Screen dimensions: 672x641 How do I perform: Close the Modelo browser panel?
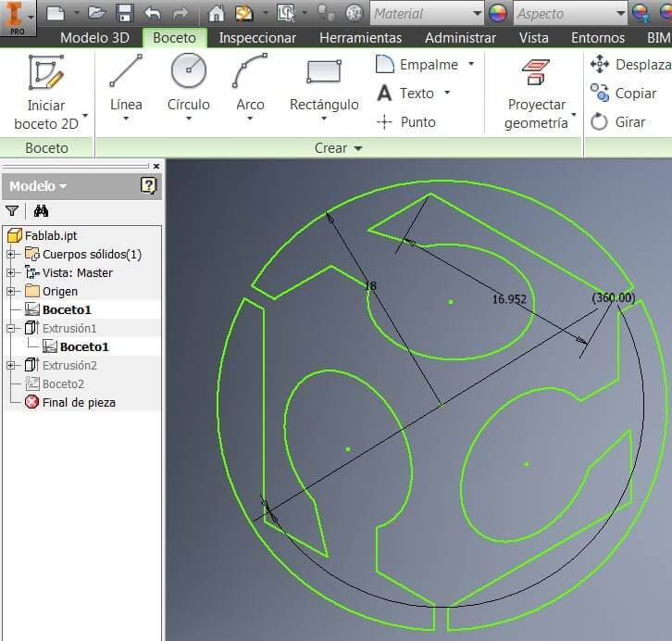(x=156, y=166)
